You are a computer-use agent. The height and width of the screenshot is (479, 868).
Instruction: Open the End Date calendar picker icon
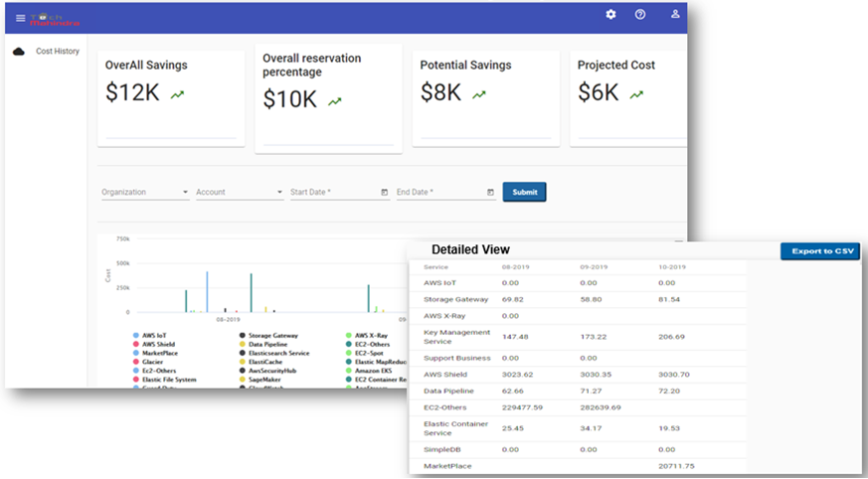[x=490, y=192]
